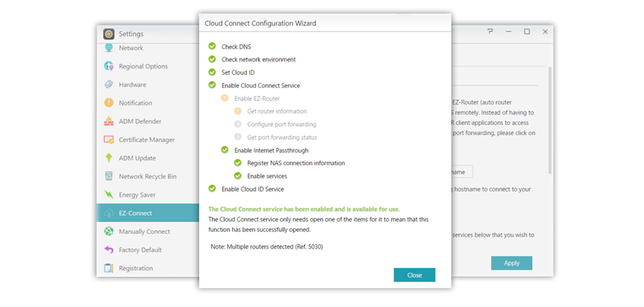Click grey arrow beside Configure port forwarding
This screenshot has width=644, height=307.
pos(237,124)
